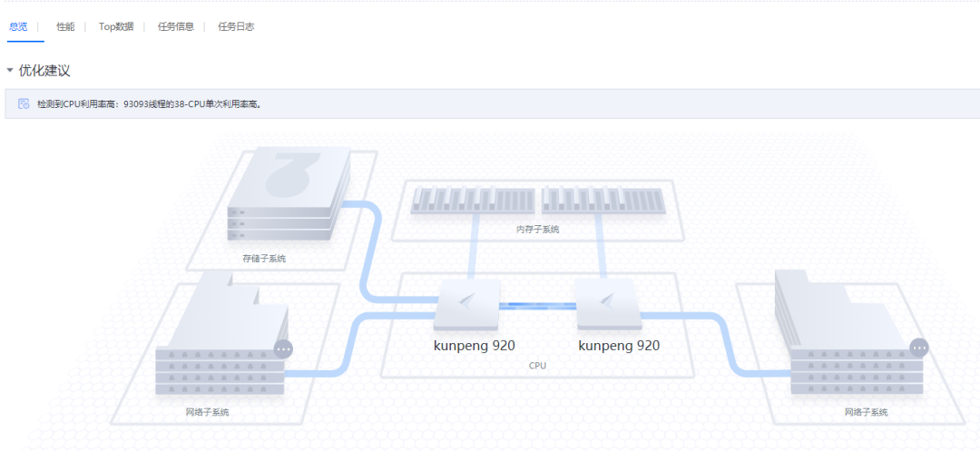The height and width of the screenshot is (451, 980).
Task: Select the first kunpeng 920 chip icon
Action: tap(467, 304)
